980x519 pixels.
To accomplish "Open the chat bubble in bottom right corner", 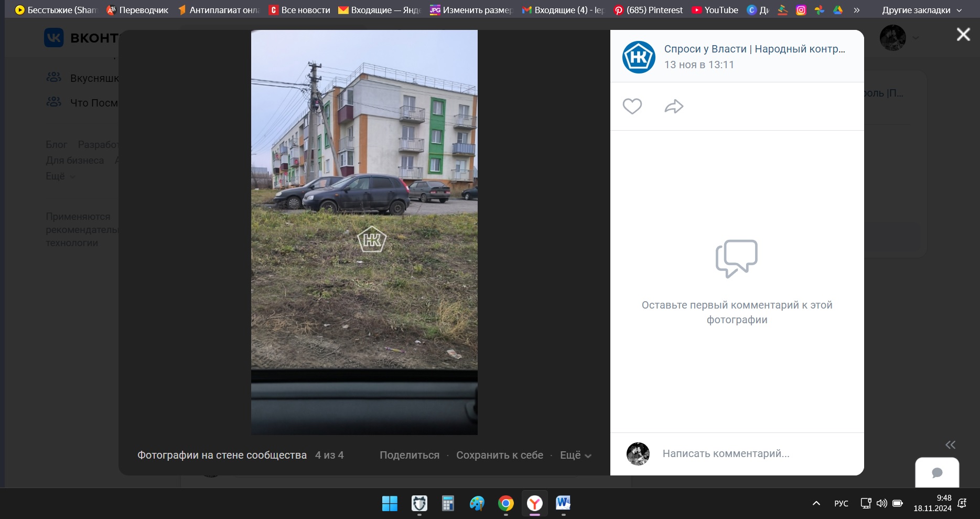I will (x=938, y=473).
